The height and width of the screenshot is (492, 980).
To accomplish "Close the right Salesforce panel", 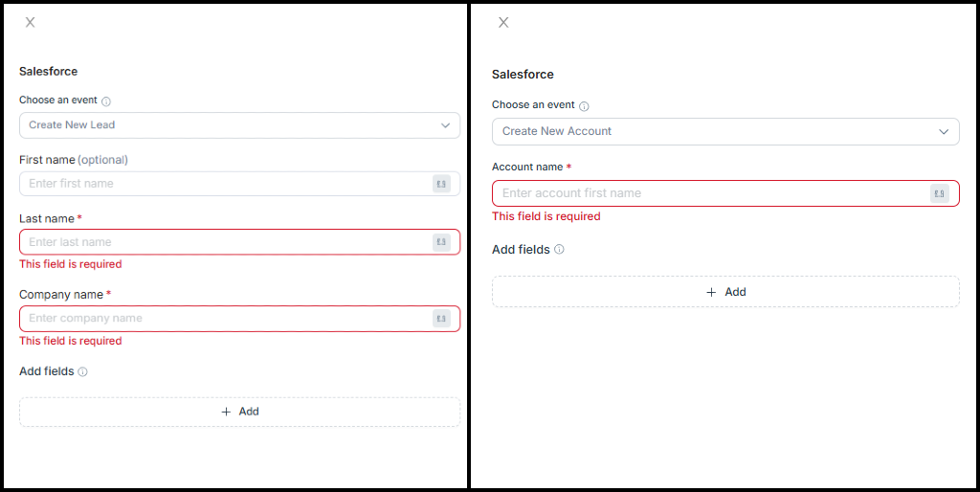I will click(503, 23).
